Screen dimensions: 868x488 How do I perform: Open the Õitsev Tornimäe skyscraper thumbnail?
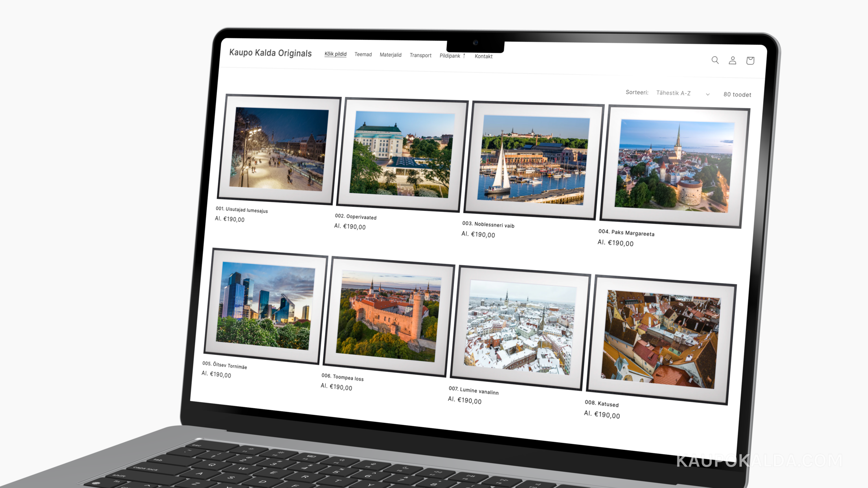(x=265, y=306)
